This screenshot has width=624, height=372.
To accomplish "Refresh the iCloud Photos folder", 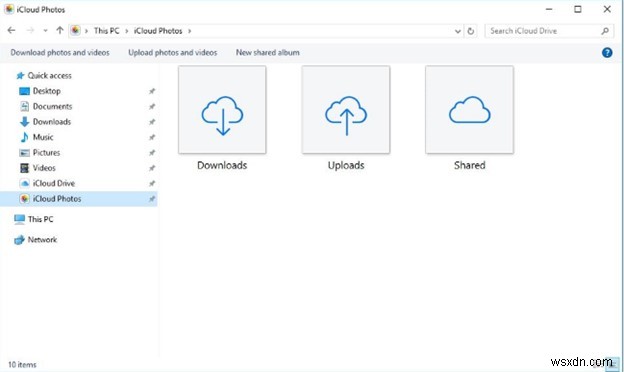I will click(x=471, y=31).
